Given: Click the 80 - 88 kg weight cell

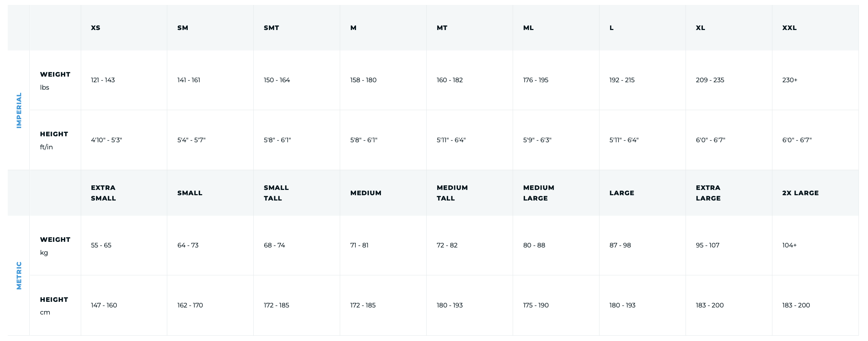Looking at the screenshot, I should (x=534, y=245).
